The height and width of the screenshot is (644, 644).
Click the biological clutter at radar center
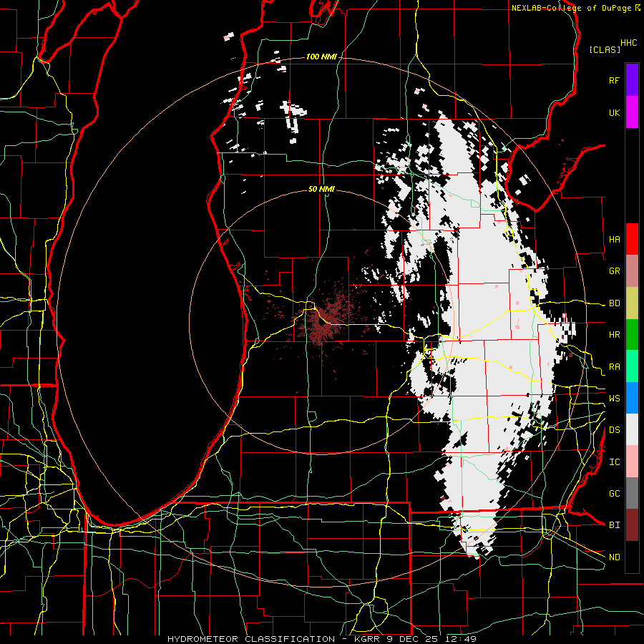click(x=324, y=319)
